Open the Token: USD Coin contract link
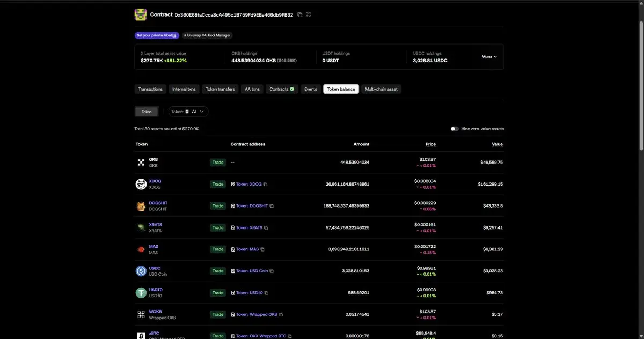Image resolution: width=644 pixels, height=339 pixels. (x=252, y=271)
